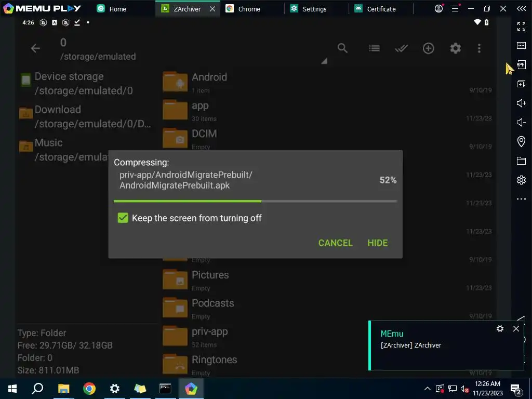Open the MEmu account profile icon

(438, 8)
